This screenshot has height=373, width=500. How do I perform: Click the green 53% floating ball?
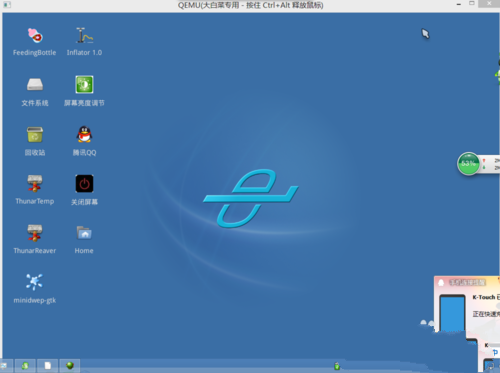point(468,163)
